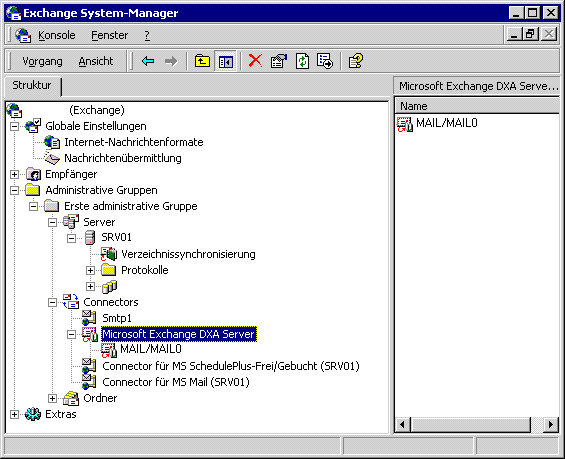
Task: Click the Help toolbar icon
Action: [356, 61]
